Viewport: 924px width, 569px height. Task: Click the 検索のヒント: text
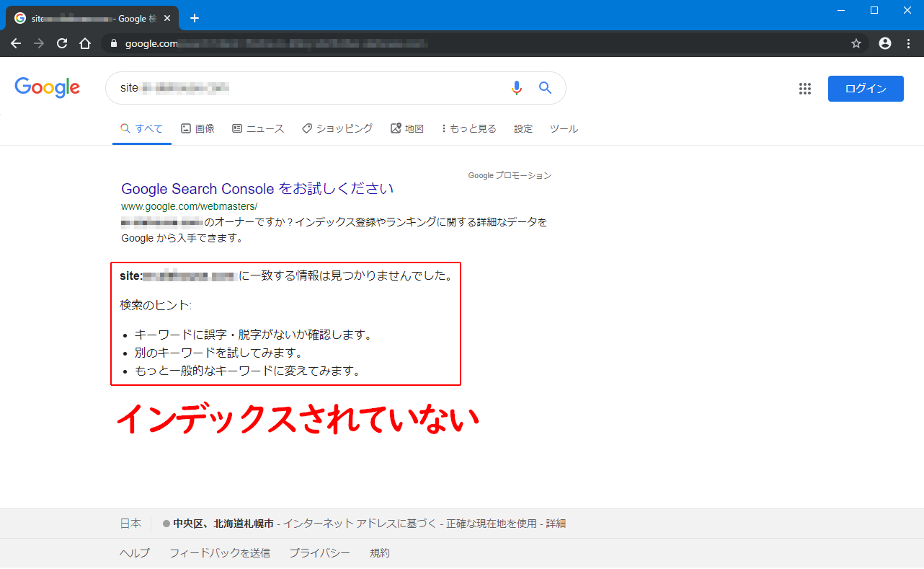tap(156, 305)
